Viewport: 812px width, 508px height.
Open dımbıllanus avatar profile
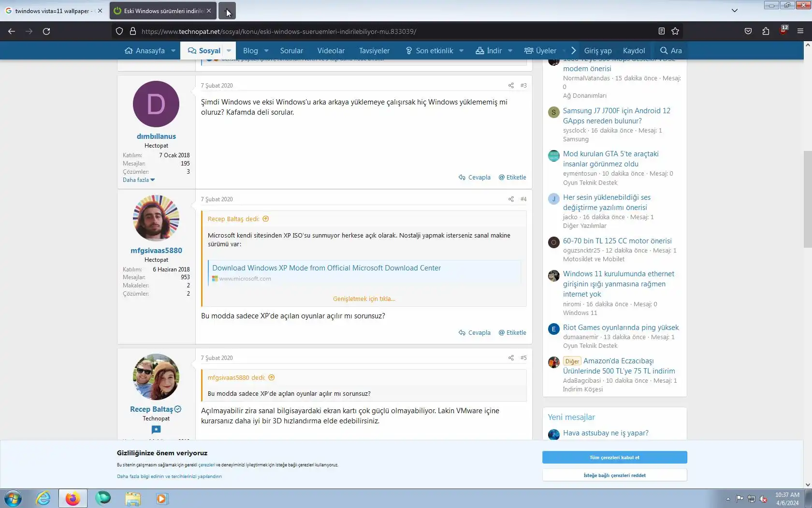point(156,104)
